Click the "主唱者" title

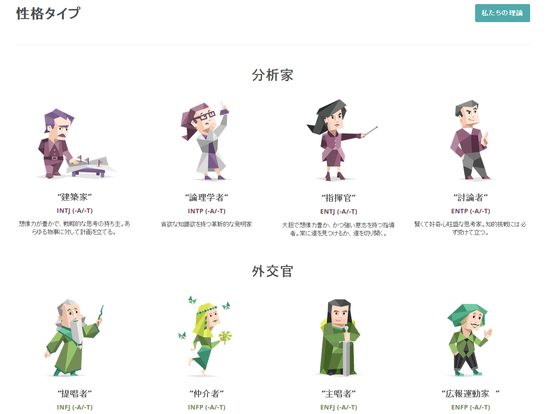(x=338, y=394)
